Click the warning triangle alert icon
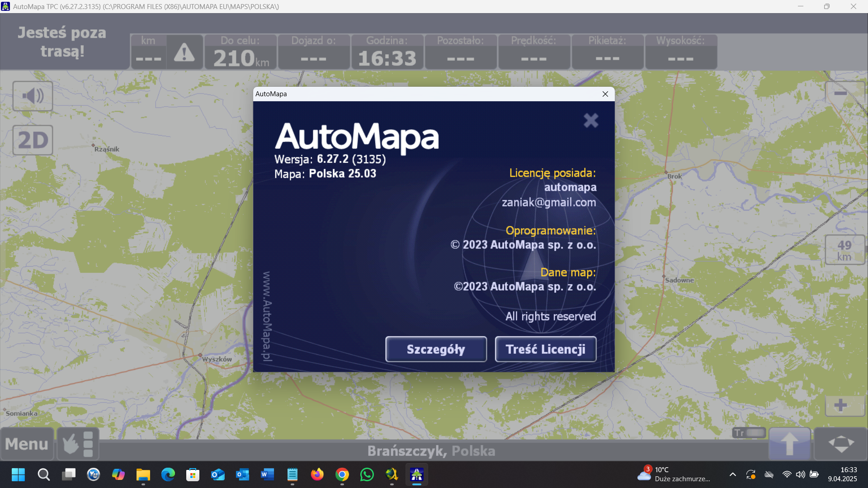868x488 pixels. (184, 52)
